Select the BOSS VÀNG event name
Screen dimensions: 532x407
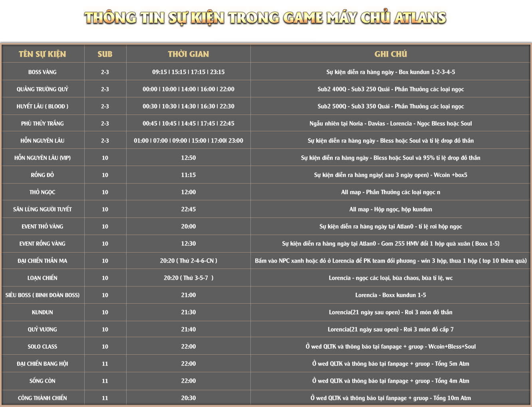tap(42, 72)
